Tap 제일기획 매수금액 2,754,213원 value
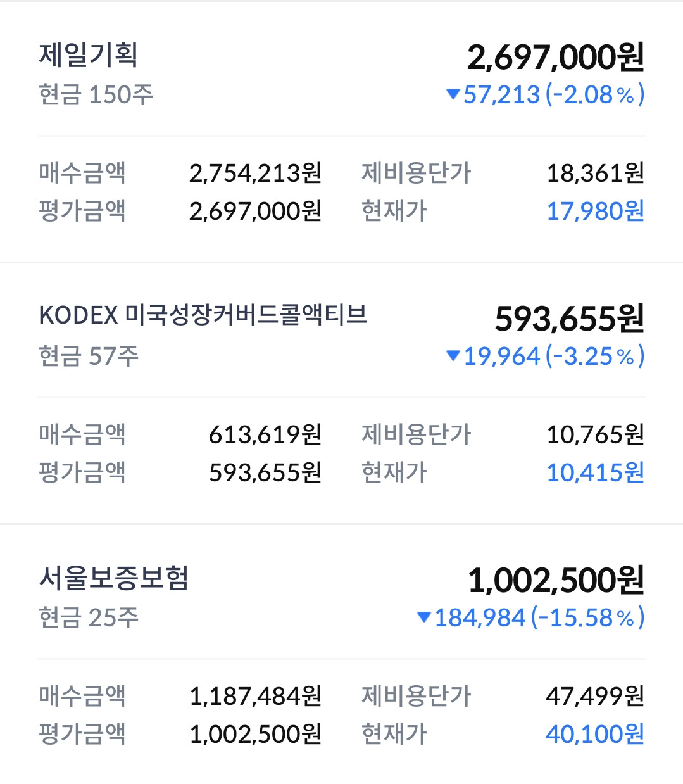The width and height of the screenshot is (683, 784). (x=256, y=173)
